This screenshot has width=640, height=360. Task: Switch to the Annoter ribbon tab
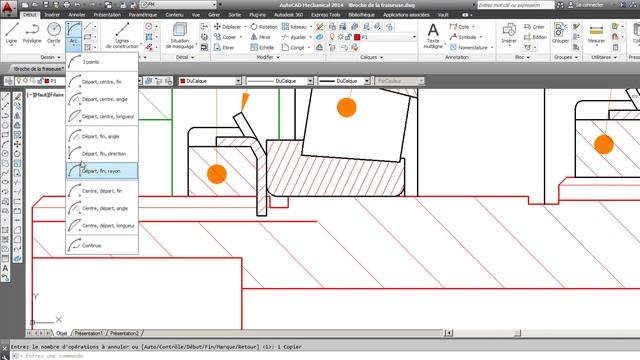pyautogui.click(x=77, y=15)
